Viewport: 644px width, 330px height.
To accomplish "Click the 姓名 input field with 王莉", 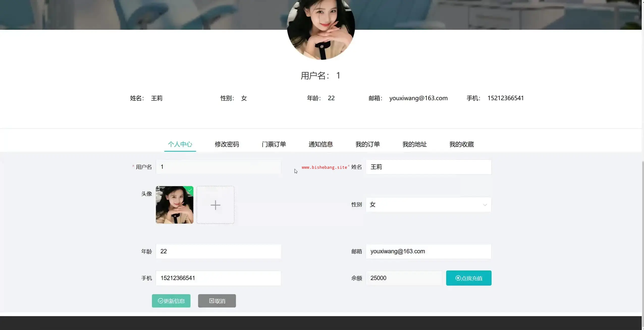I will 428,167.
